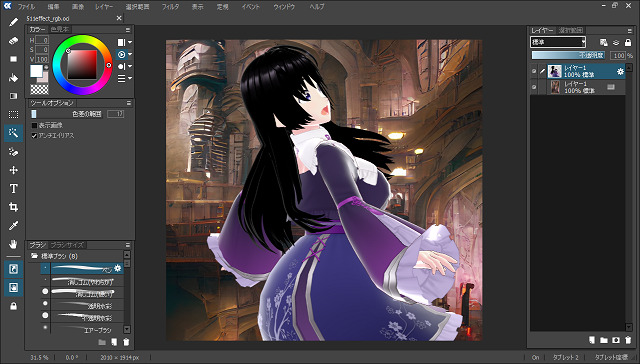Select the Pen brush tool in the toolbar

[x=13, y=22]
